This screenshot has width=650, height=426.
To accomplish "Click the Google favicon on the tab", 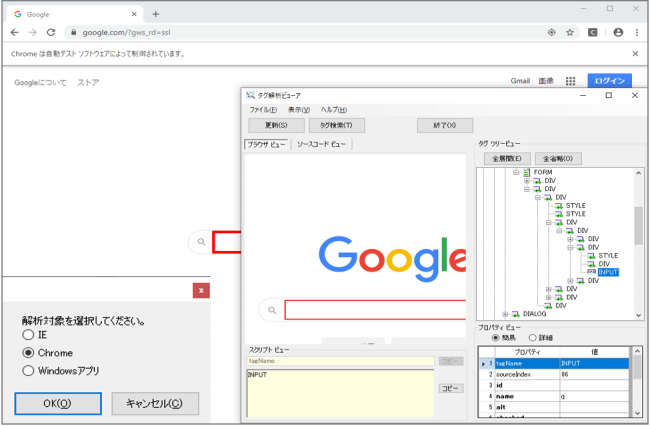I will click(18, 15).
